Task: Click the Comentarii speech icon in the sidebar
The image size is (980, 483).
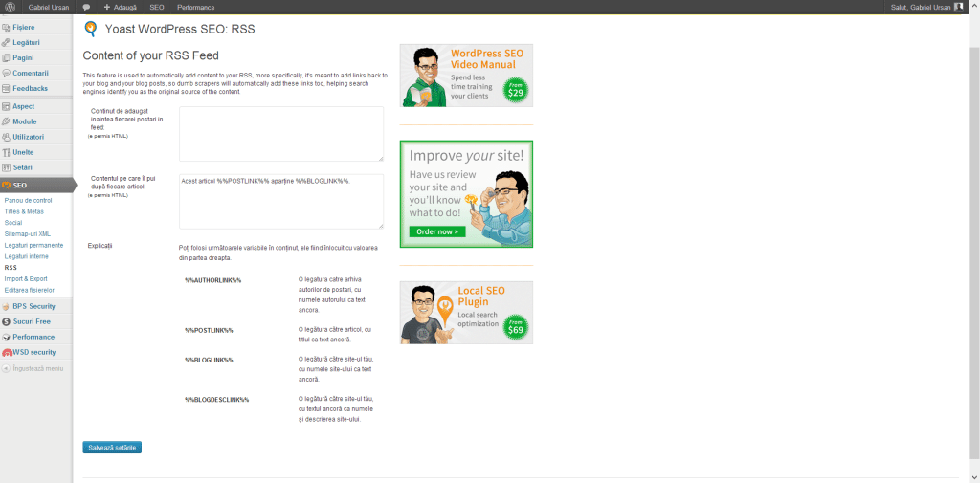Action: click(x=6, y=73)
